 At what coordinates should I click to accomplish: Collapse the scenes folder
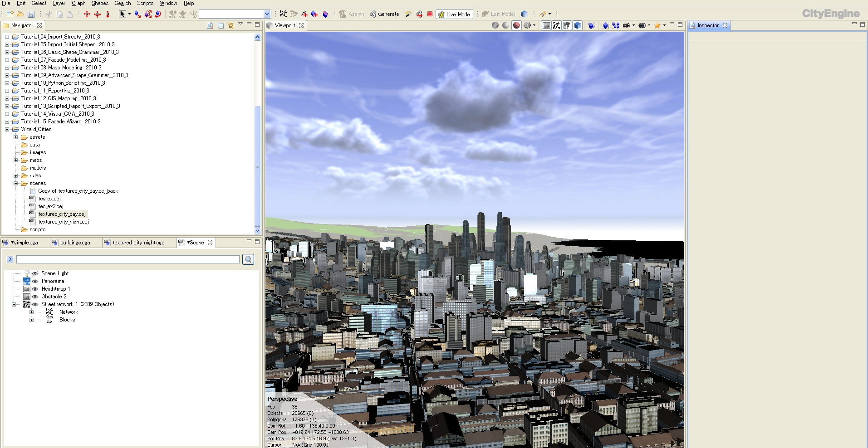[x=15, y=183]
